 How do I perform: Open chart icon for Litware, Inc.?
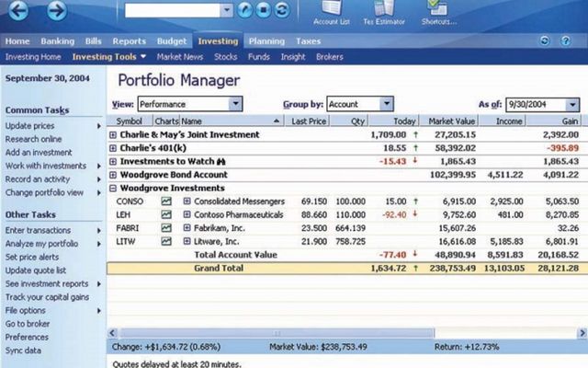click(166, 241)
